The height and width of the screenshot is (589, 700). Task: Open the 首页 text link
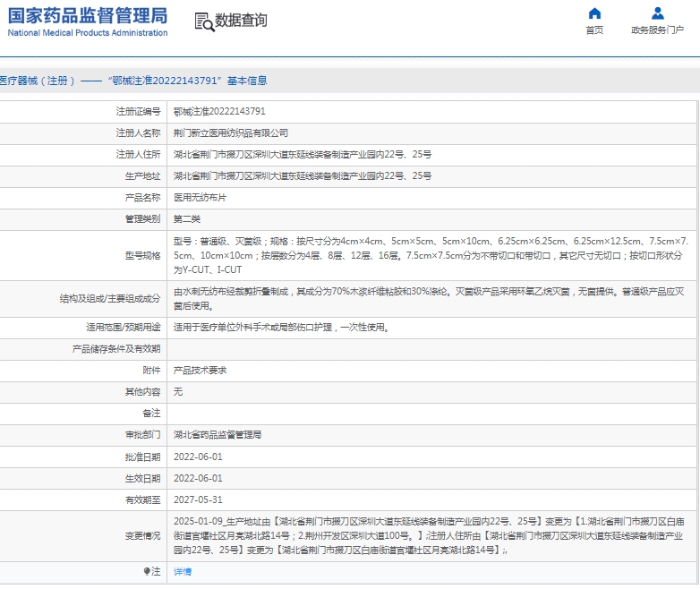(594, 30)
